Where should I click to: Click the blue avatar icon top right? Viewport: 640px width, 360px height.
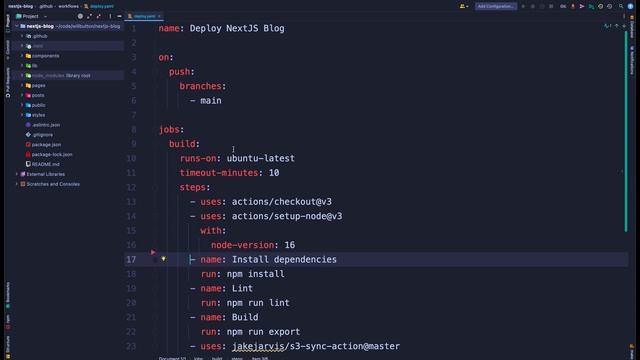[x=631, y=6]
